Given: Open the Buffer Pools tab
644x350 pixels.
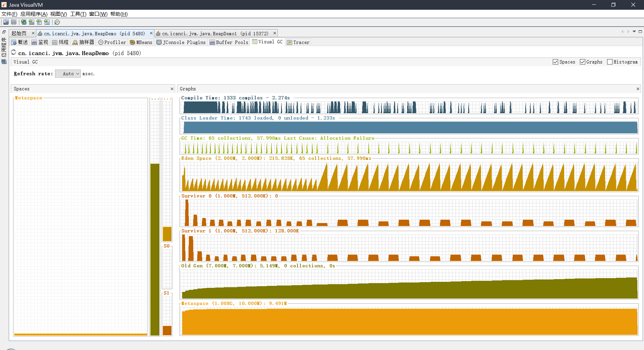Looking at the screenshot, I should click(229, 42).
